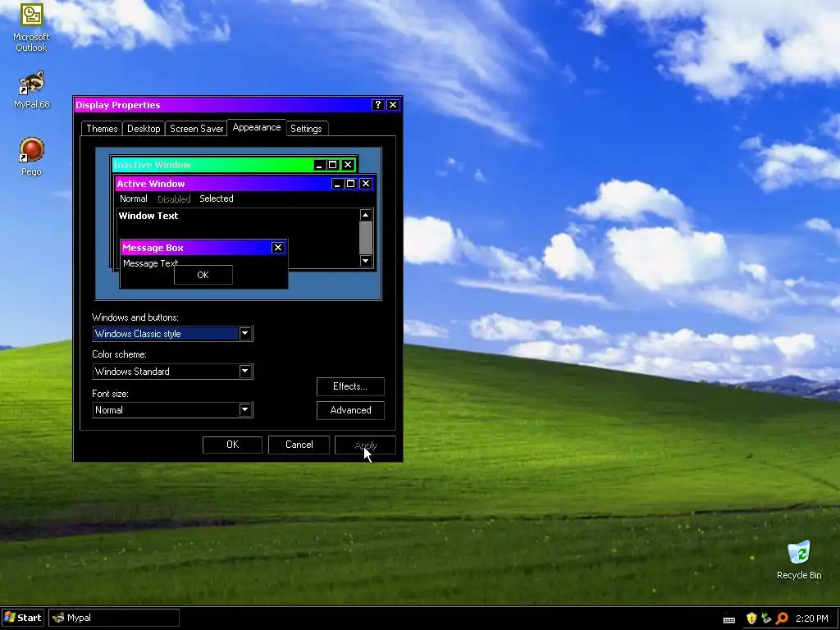840x630 pixels.
Task: Click the 2:20 PM taskbar clock
Action: 811,619
